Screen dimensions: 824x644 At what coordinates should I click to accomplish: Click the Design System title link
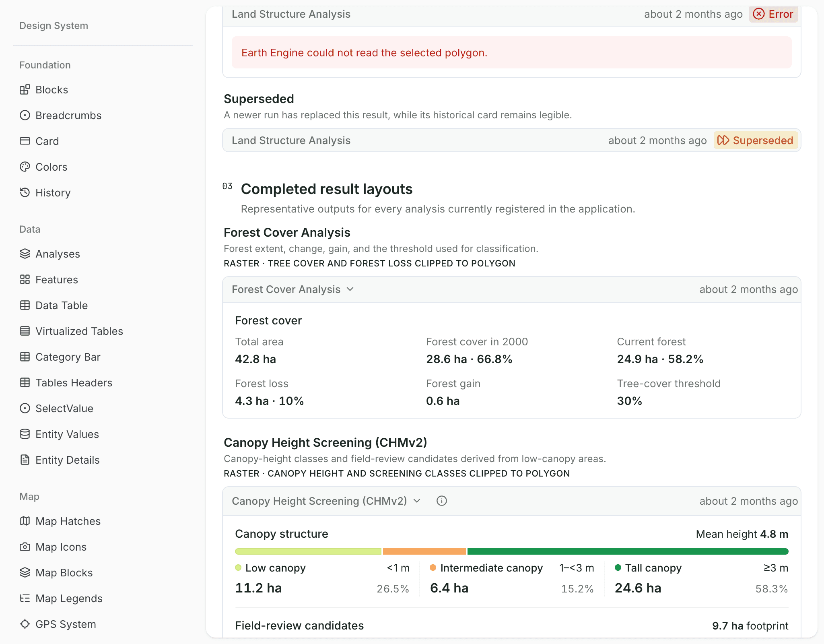(x=54, y=26)
